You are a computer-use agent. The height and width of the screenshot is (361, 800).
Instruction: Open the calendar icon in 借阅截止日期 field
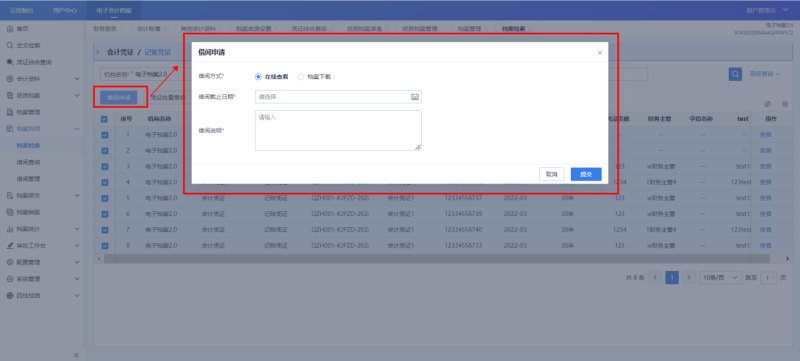click(x=415, y=97)
